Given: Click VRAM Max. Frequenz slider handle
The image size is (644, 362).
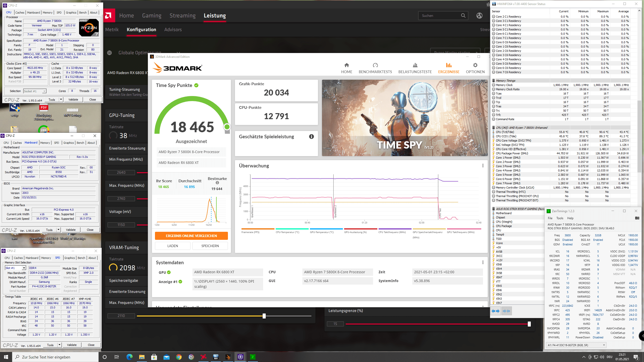Looking at the screenshot, I should point(264,316).
